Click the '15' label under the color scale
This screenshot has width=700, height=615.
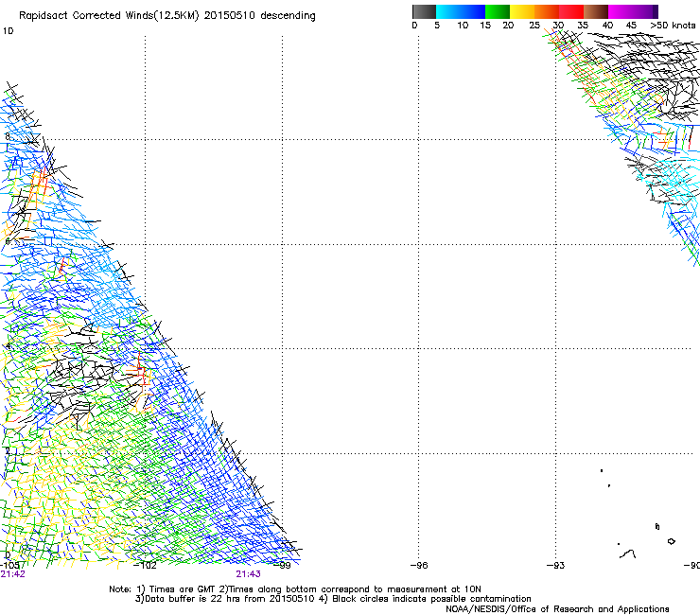[485, 26]
